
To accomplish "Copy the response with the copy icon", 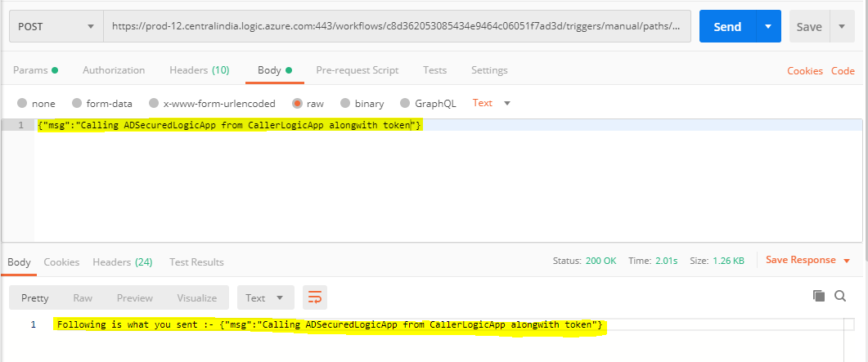I will pos(819,296).
